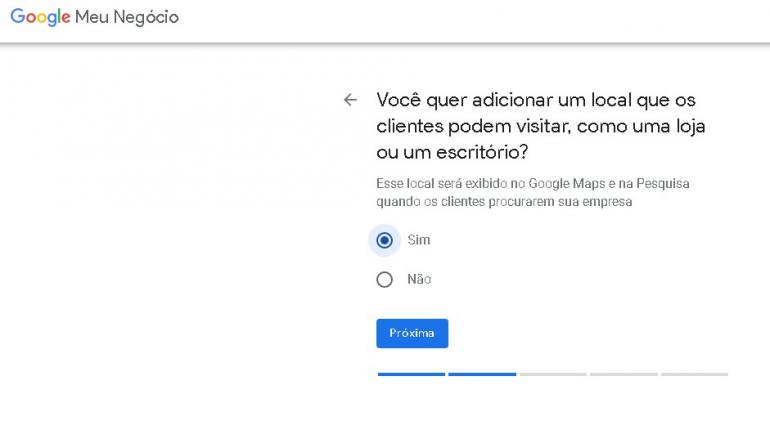Click the Google logo in header
Screen dimensions: 770x421
[x=40, y=17]
